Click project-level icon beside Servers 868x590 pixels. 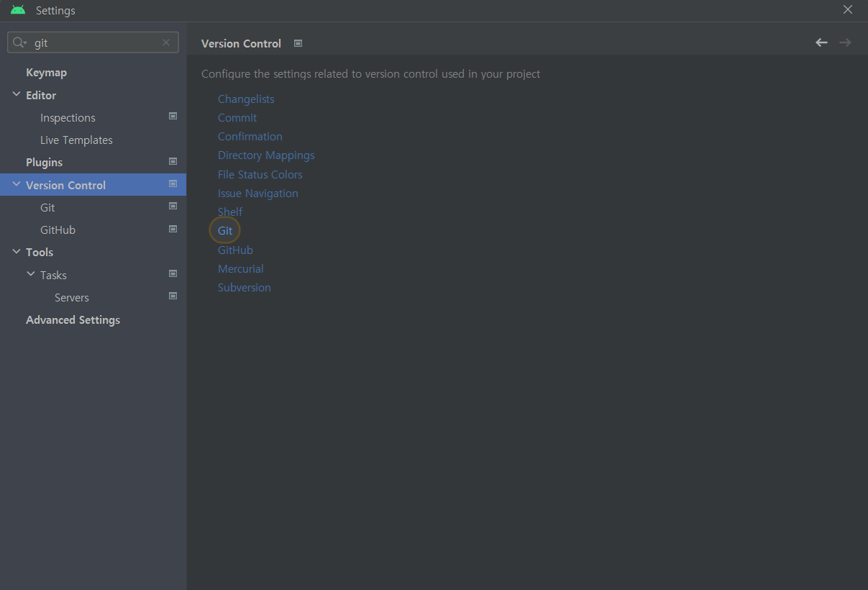(x=173, y=296)
